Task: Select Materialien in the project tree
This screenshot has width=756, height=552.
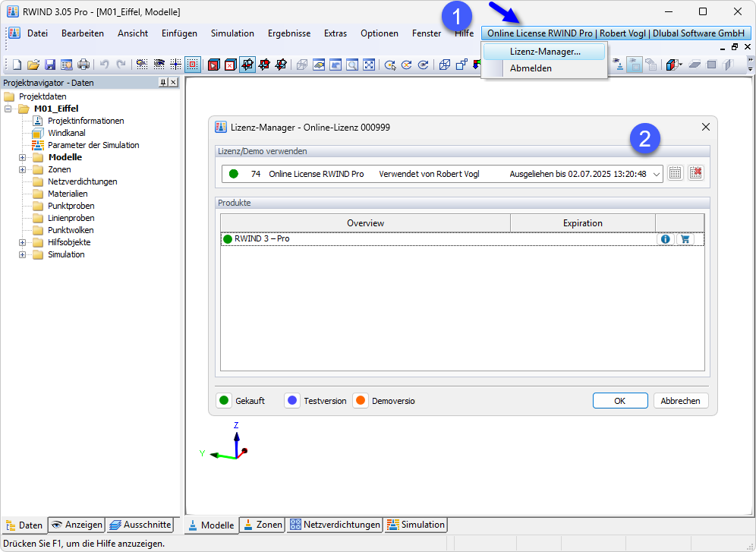Action: tap(68, 194)
